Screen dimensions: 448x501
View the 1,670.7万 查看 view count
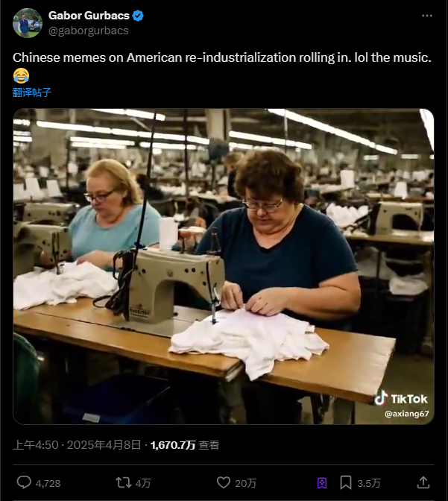[185, 445]
